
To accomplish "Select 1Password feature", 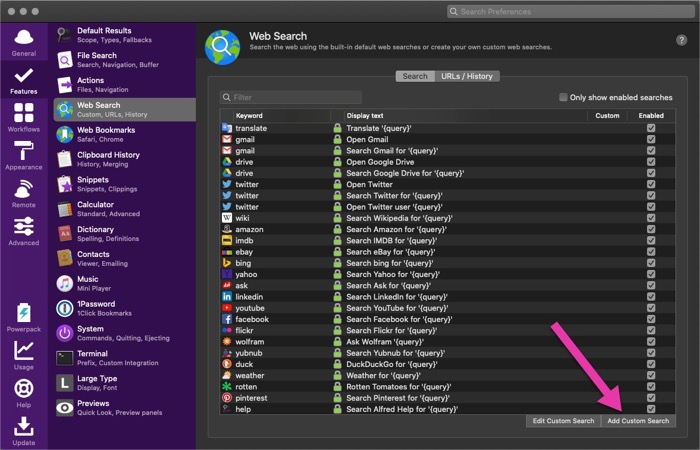I will click(125, 308).
